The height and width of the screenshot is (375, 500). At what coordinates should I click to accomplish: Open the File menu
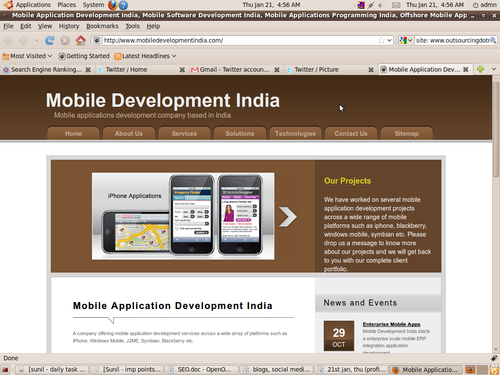pos(8,26)
